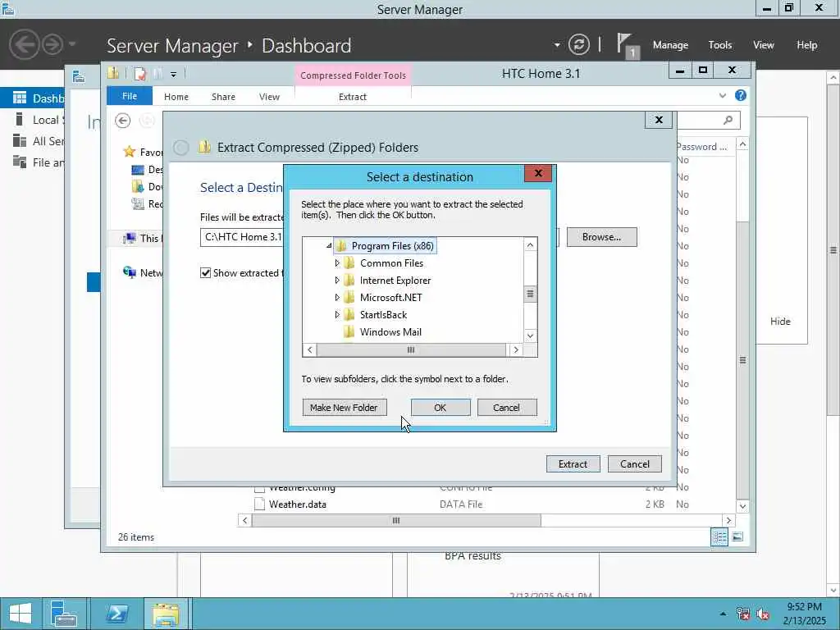This screenshot has height=630, width=840.
Task: Confirm destination with OK button
Action: coord(441,407)
